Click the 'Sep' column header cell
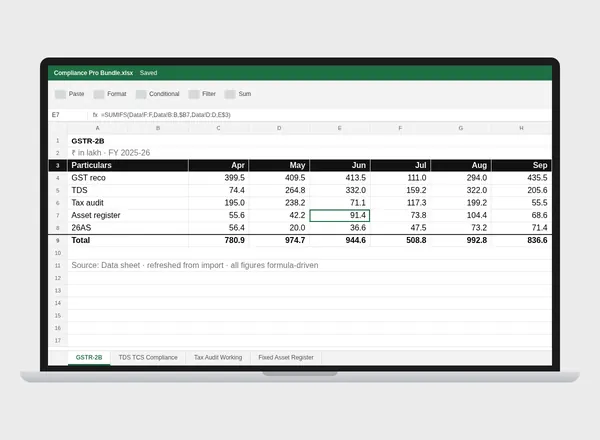The height and width of the screenshot is (440, 600). [521, 165]
